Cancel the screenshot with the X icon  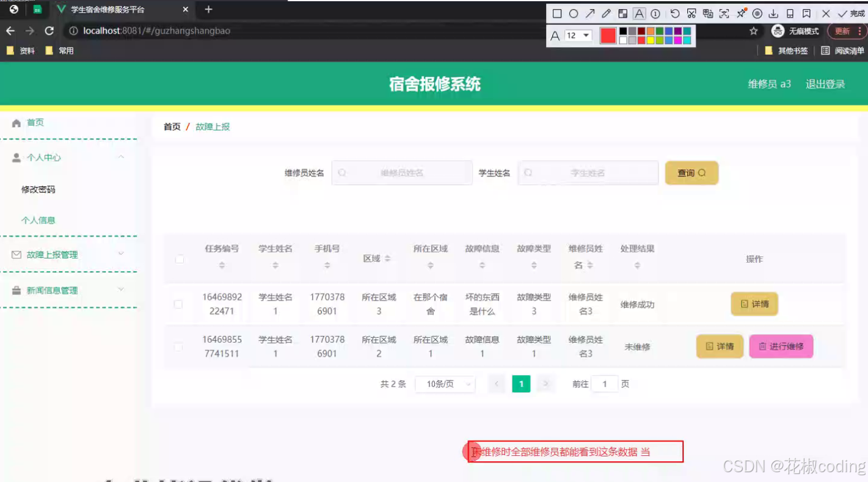click(826, 13)
